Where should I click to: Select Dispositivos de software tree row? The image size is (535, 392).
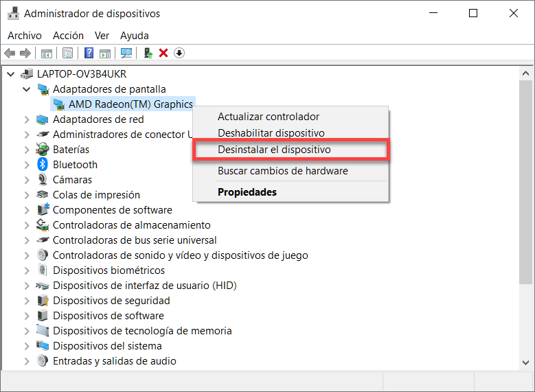108,316
